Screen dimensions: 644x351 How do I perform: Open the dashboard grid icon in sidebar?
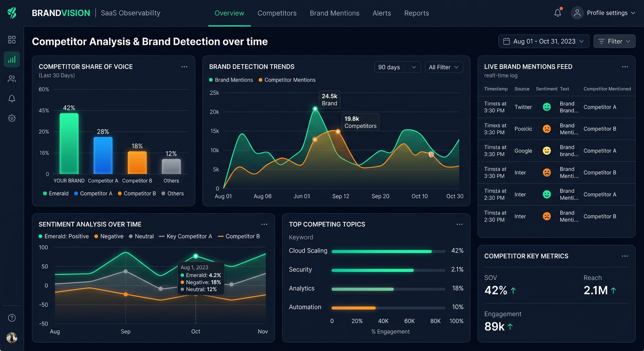[12, 40]
